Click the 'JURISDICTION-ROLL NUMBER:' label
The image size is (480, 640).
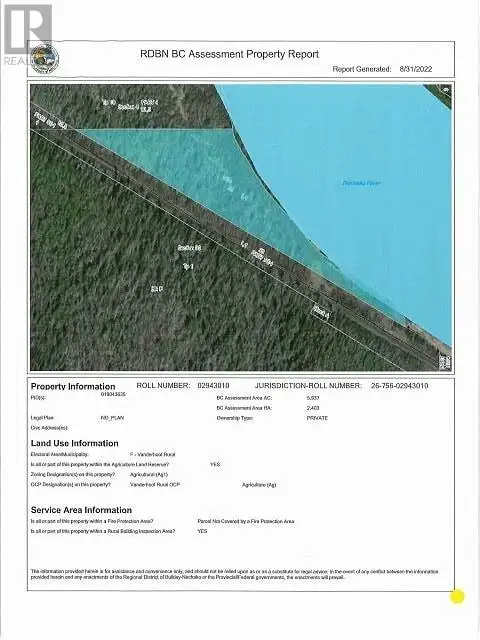308,386
